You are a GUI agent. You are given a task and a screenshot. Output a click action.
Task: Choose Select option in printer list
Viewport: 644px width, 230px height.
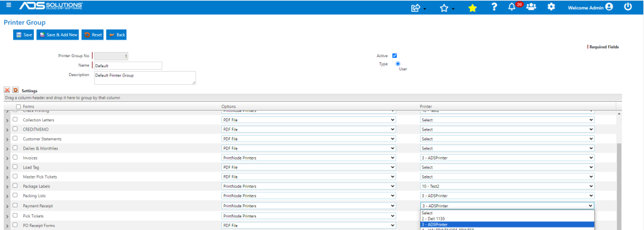(508, 213)
